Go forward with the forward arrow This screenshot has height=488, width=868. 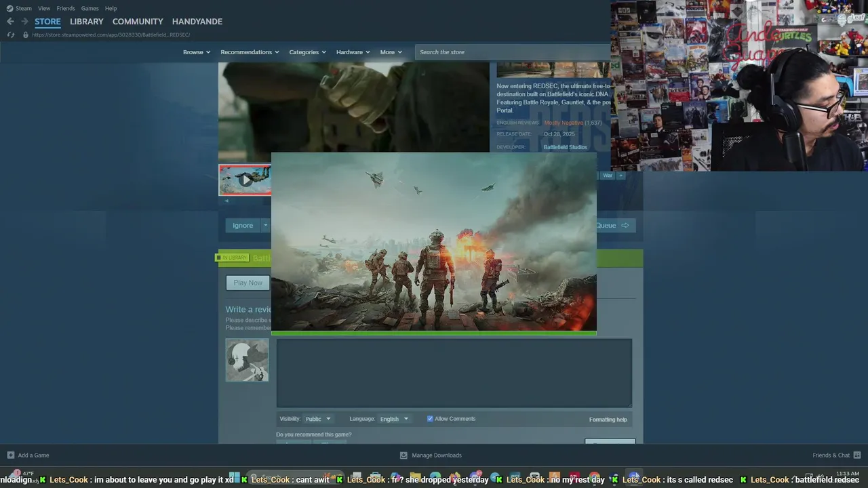click(24, 22)
